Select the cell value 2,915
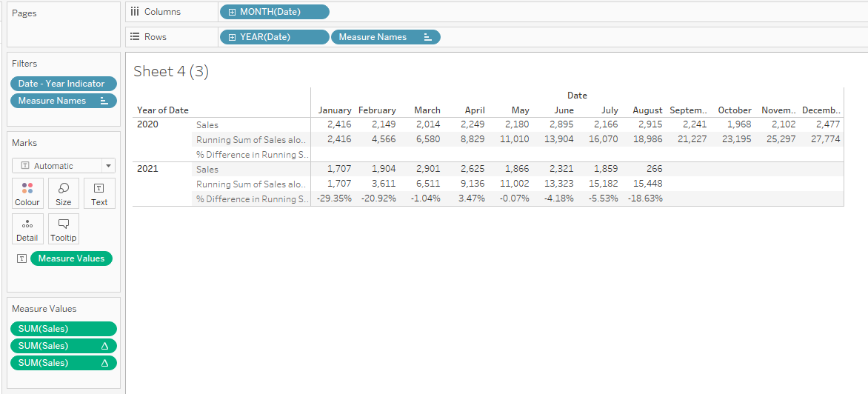The image size is (868, 394). (650, 124)
